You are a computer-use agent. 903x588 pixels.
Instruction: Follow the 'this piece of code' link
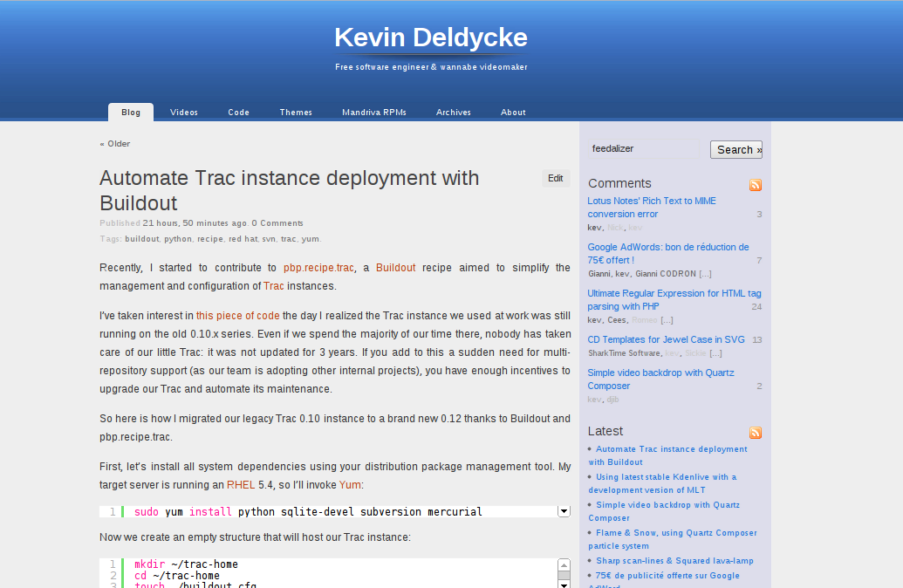pos(238,316)
